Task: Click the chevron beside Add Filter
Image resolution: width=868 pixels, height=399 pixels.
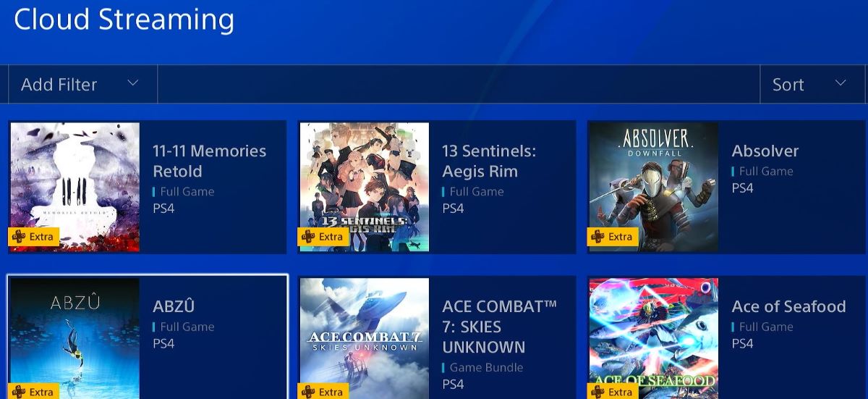Action: point(133,83)
